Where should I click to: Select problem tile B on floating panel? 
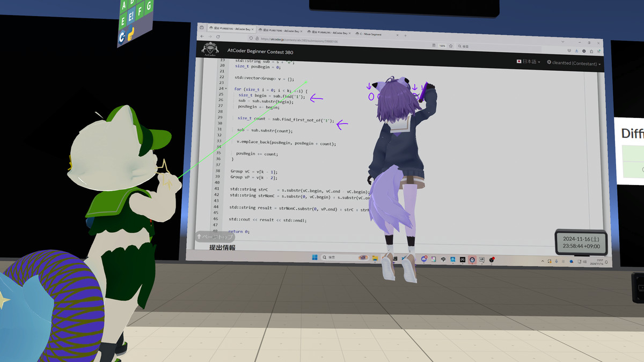(131, 3)
